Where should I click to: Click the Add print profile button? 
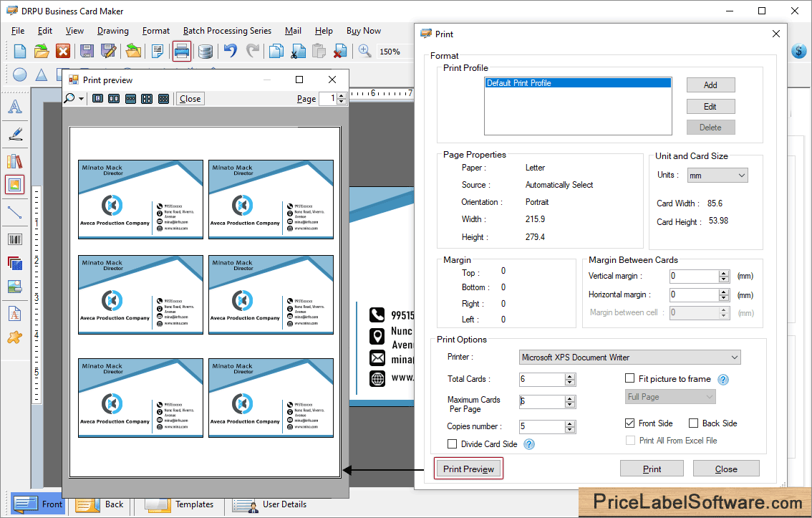click(710, 85)
